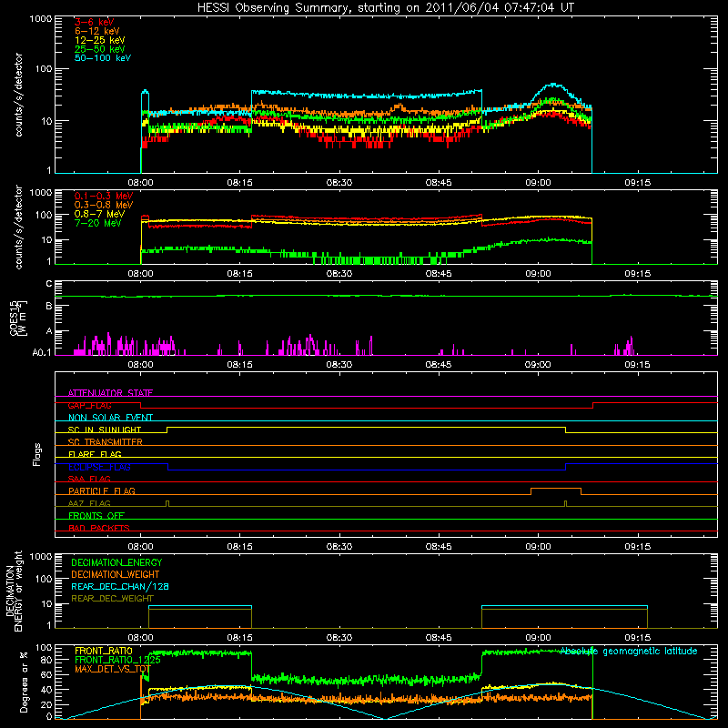
Task: Click cyan 50-100 keV peak near 09:00
Action: [x=553, y=85]
